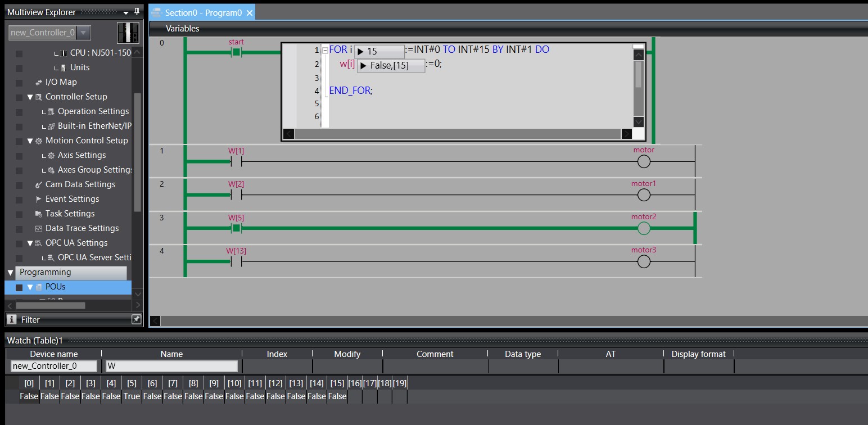Click the Built-in EtherNet/IP icon
The width and height of the screenshot is (868, 425).
tap(51, 126)
